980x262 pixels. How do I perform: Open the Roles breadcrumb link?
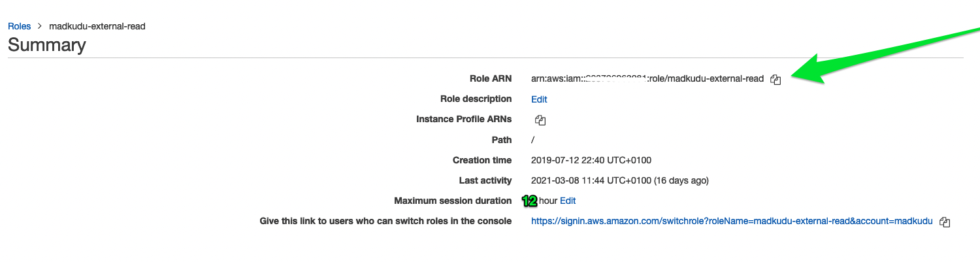click(20, 26)
